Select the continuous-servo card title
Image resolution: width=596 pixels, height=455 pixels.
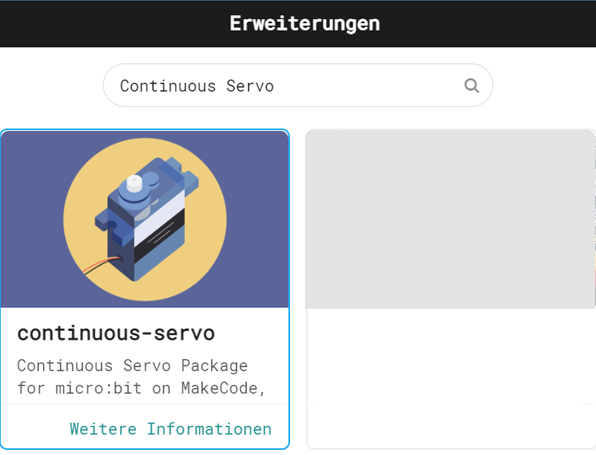[x=116, y=333]
